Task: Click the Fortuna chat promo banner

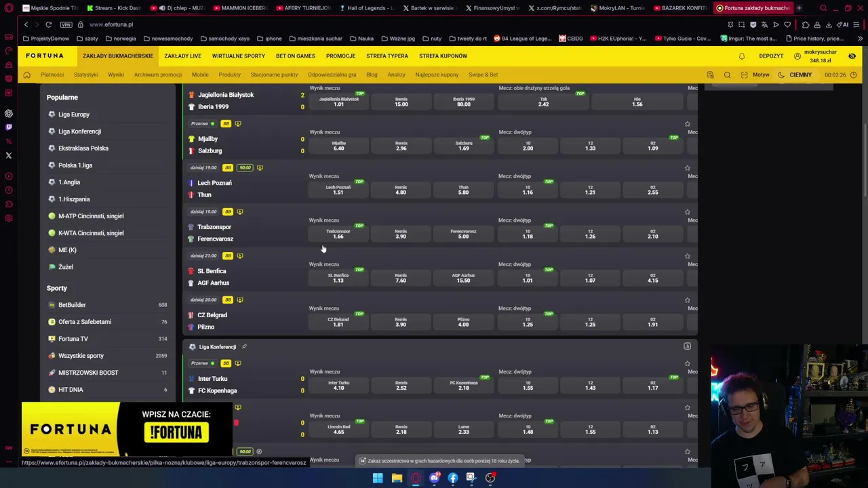Action: point(127,429)
